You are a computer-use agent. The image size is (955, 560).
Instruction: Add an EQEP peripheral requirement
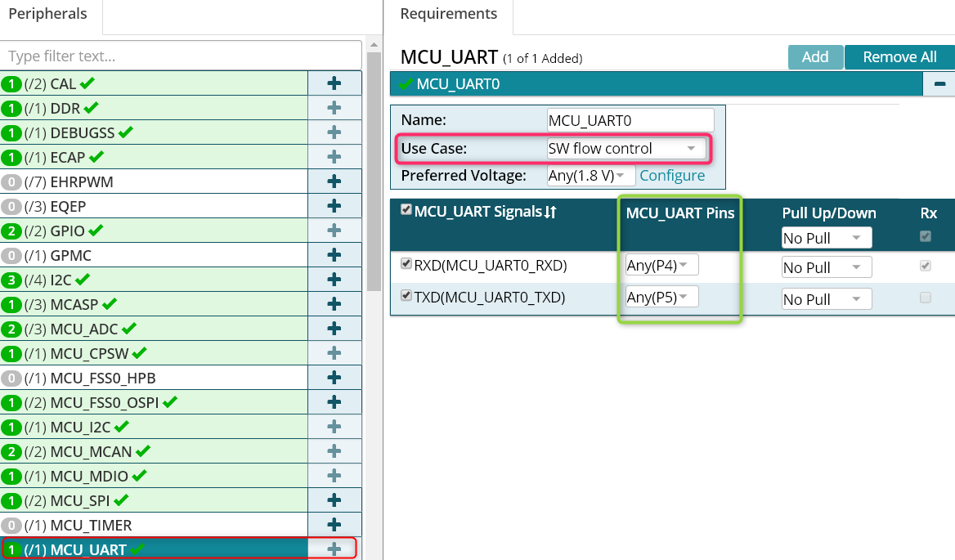[334, 206]
